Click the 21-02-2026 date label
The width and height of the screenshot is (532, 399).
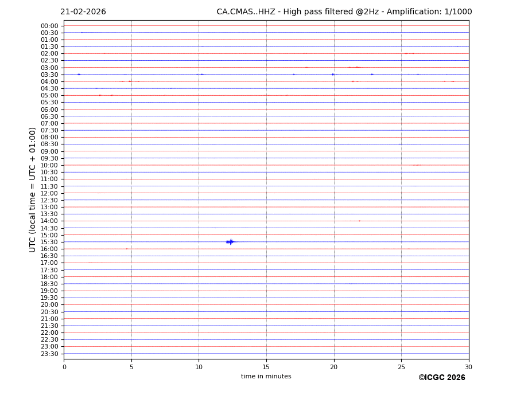(x=83, y=12)
